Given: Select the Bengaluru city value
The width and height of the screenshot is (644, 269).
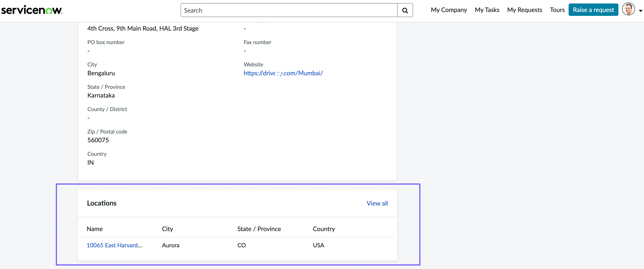Looking at the screenshot, I should click(x=101, y=73).
